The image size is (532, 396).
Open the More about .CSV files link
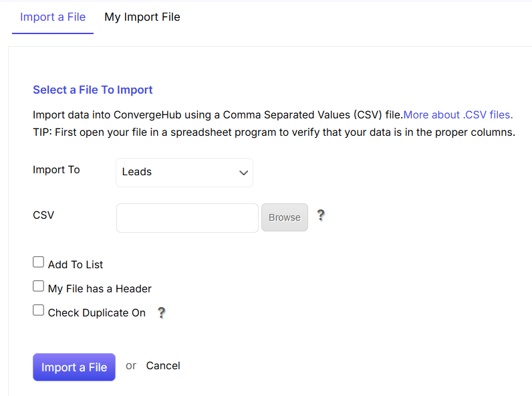pos(458,115)
